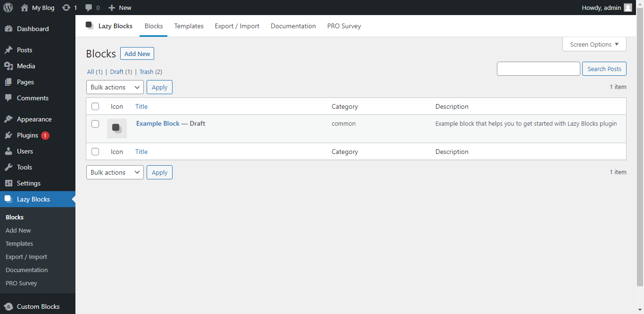Tick the bottom select-all checkbox
644x314 pixels.
(95, 152)
